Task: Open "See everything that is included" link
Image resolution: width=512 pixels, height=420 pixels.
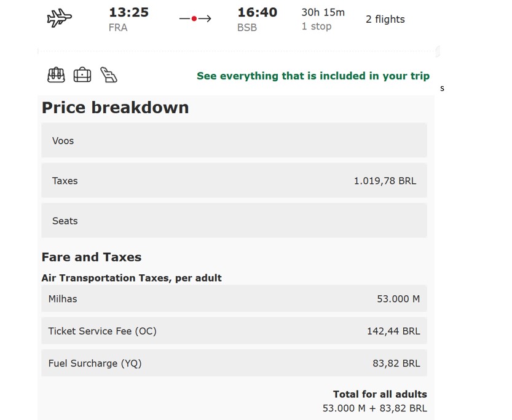Action: pos(313,76)
